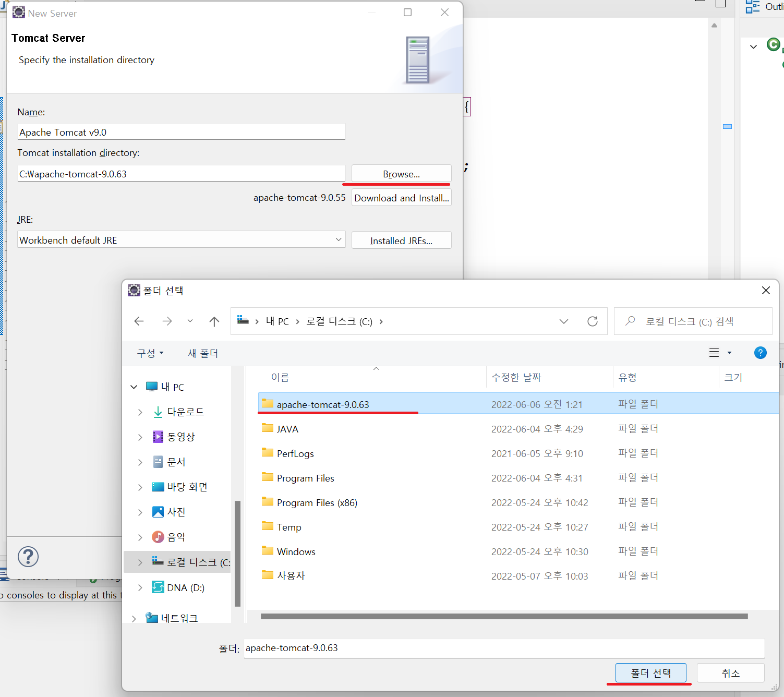
Task: Change the view layout icon
Action: (714, 353)
